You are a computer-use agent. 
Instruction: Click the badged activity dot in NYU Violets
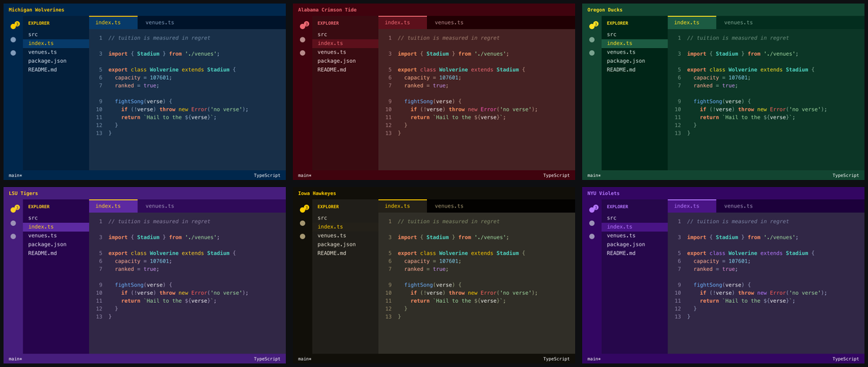[592, 210]
